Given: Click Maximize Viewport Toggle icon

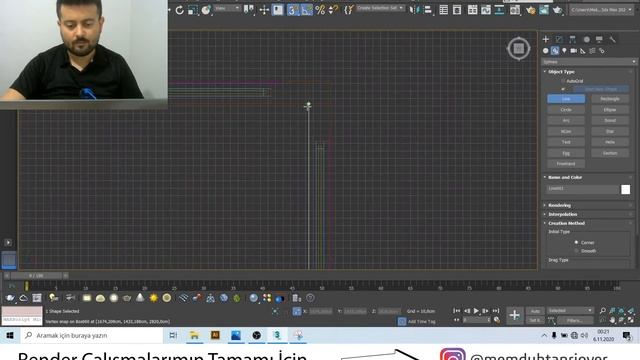Looking at the screenshot, I should coord(631,320).
